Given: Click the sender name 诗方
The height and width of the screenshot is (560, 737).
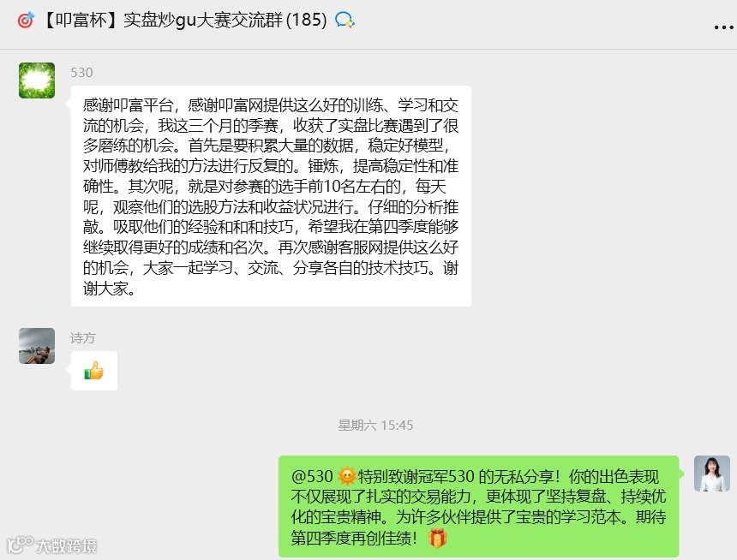Looking at the screenshot, I should tap(83, 337).
